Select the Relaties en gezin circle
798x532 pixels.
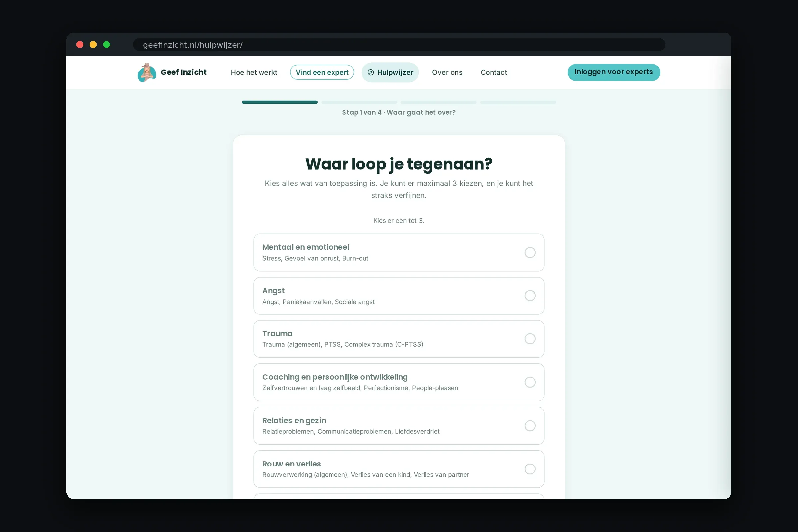point(530,426)
